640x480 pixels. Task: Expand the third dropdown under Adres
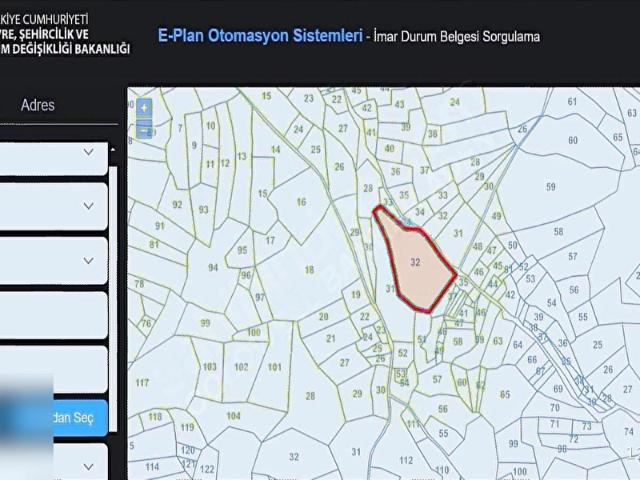coord(88,260)
